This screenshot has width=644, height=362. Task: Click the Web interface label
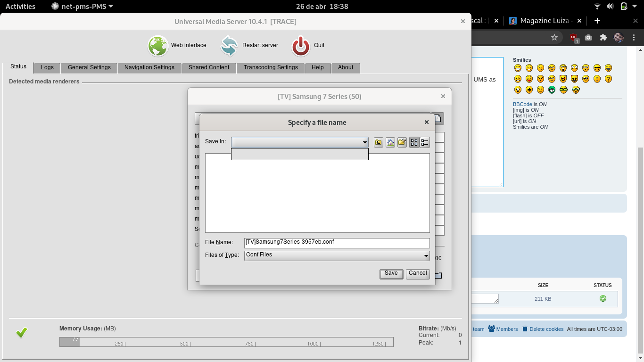pyautogui.click(x=189, y=45)
